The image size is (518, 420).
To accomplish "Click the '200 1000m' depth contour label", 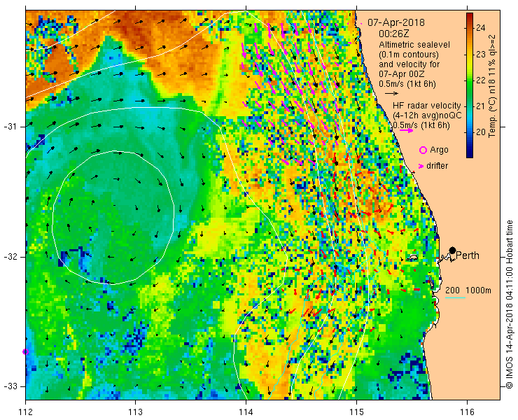I will tap(468, 290).
